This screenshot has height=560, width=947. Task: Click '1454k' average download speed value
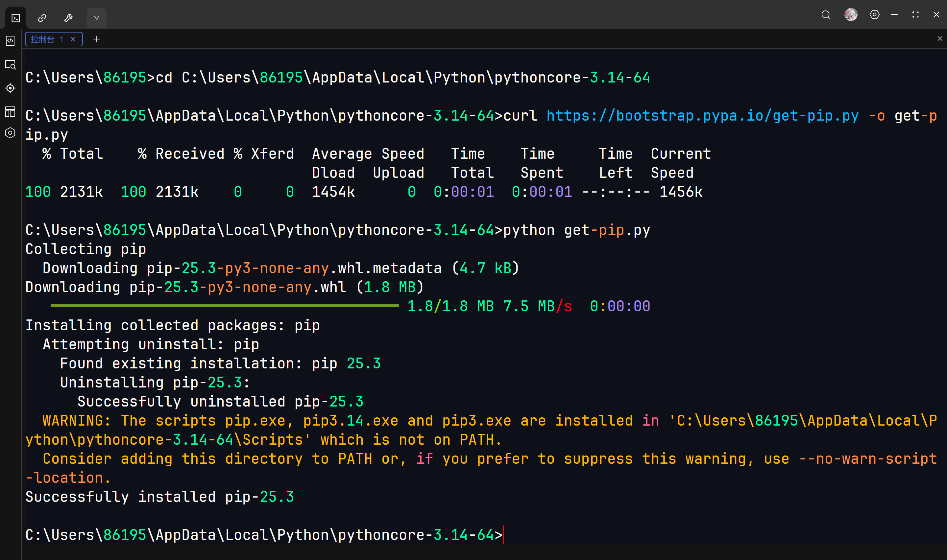pos(333,192)
